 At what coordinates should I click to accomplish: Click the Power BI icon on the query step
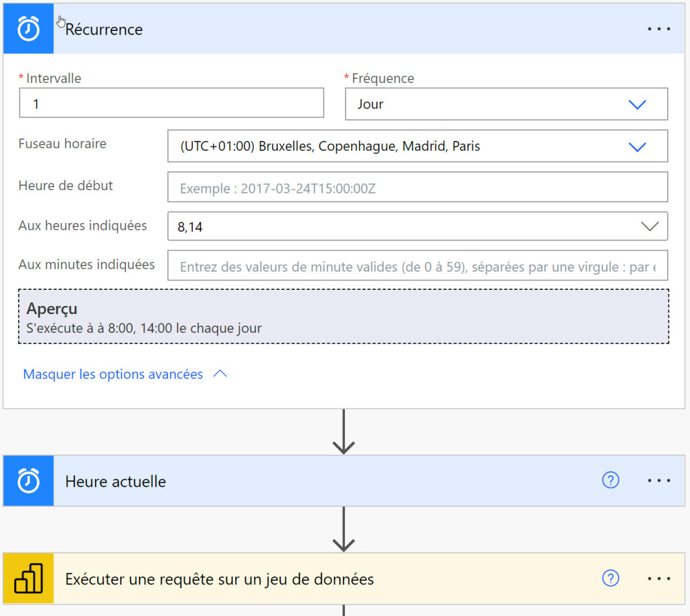pos(28,578)
